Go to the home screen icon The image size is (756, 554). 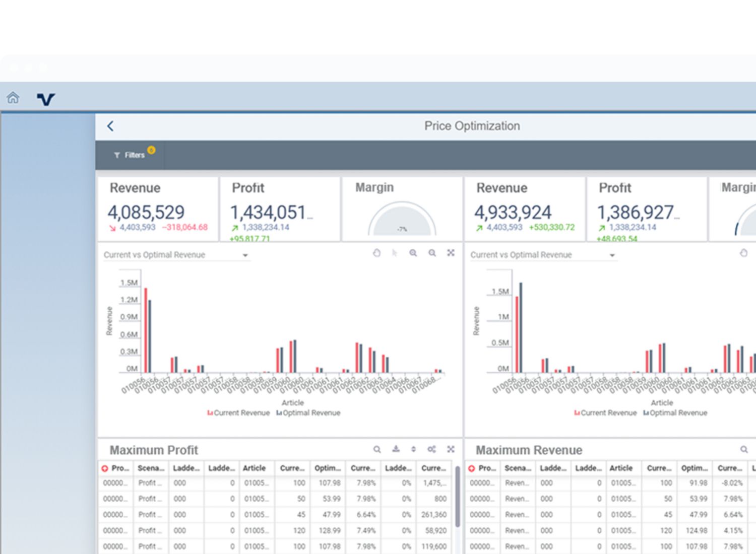pos(13,98)
